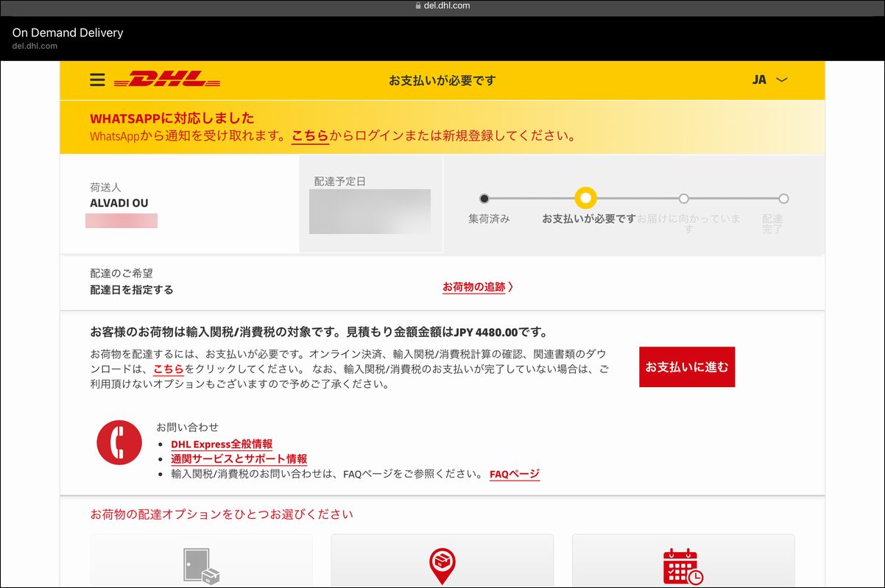Click the On Demand Delivery page title
This screenshot has width=885, height=588.
[x=68, y=32]
